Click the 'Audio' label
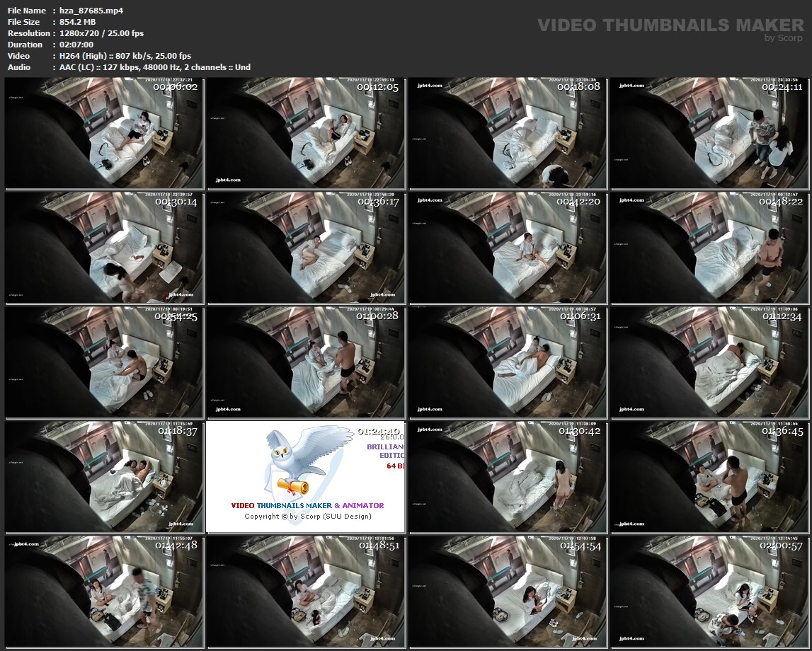Viewport: 812px width, 651px height. (19, 67)
